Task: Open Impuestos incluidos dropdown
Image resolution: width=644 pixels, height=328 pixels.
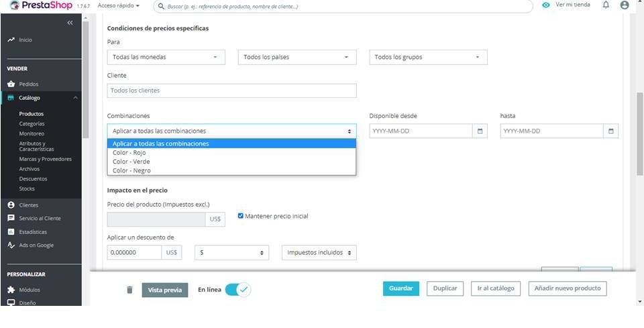Action: tap(319, 253)
